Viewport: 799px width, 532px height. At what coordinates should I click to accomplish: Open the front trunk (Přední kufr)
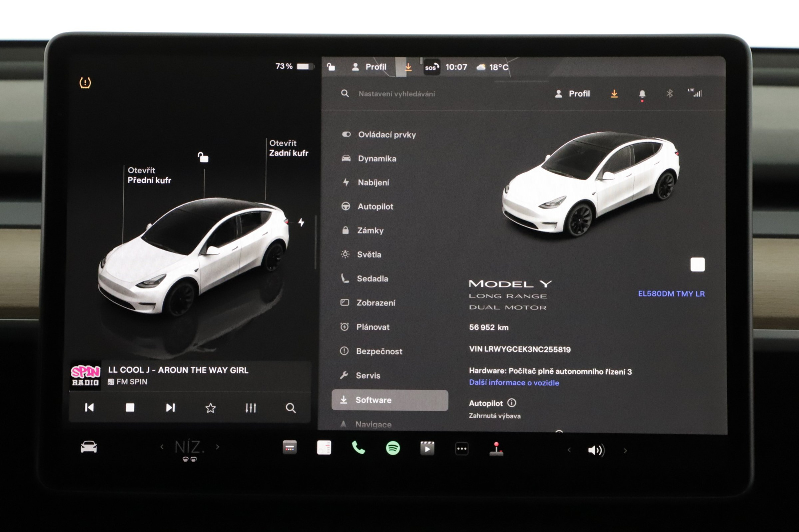[x=149, y=175]
